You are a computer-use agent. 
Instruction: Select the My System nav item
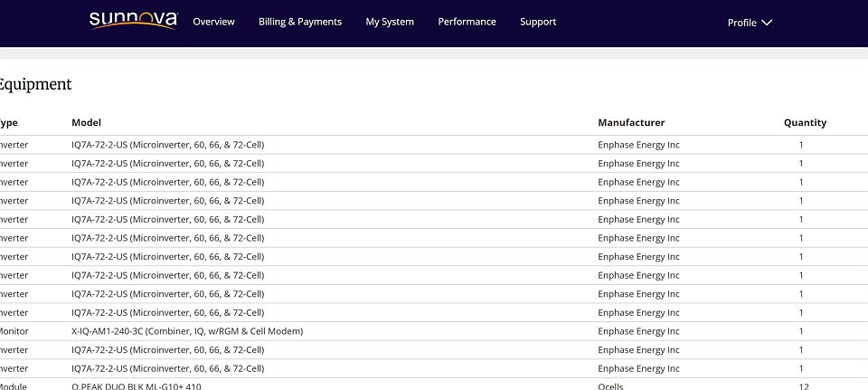(390, 22)
